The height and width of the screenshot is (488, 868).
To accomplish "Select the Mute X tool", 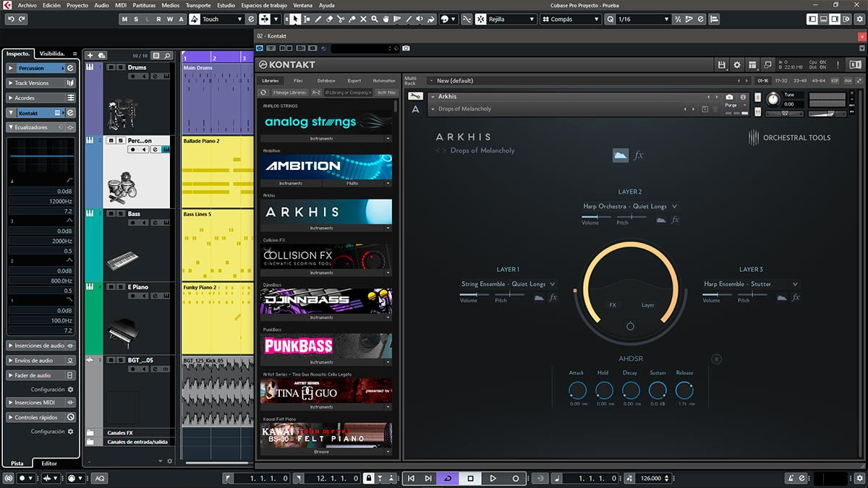I will pyautogui.click(x=364, y=20).
